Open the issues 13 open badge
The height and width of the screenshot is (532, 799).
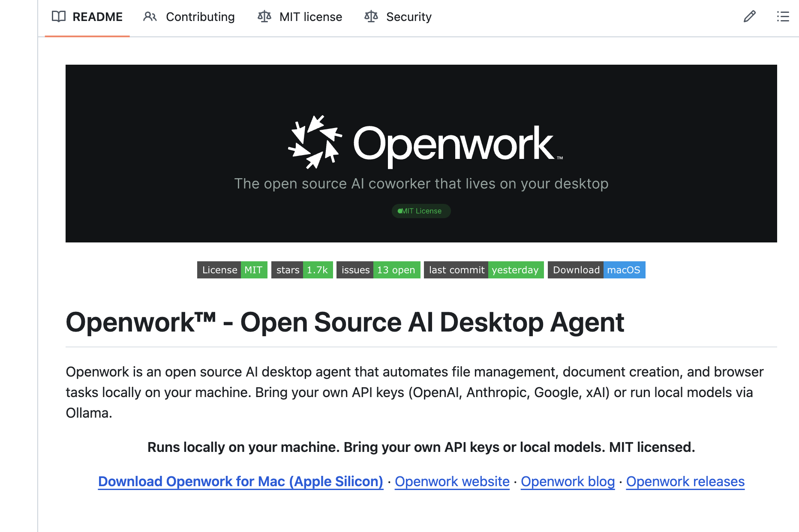tap(378, 270)
